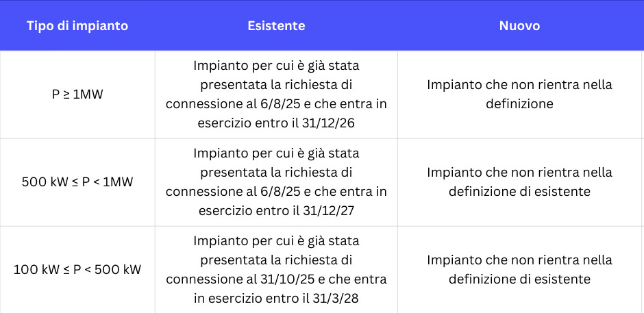Click the Esistente description for 100 kW row
Screen dimensions: 644x313
[276, 270]
